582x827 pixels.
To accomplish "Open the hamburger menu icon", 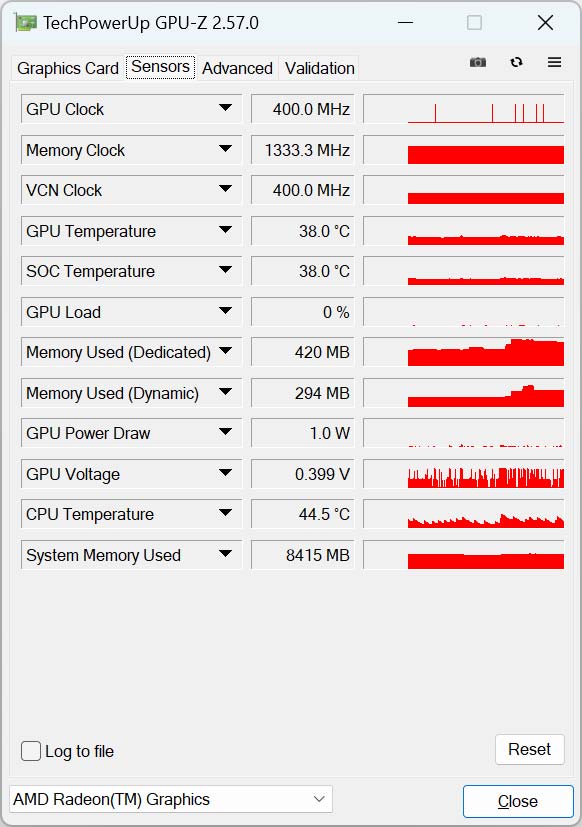I will click(554, 62).
